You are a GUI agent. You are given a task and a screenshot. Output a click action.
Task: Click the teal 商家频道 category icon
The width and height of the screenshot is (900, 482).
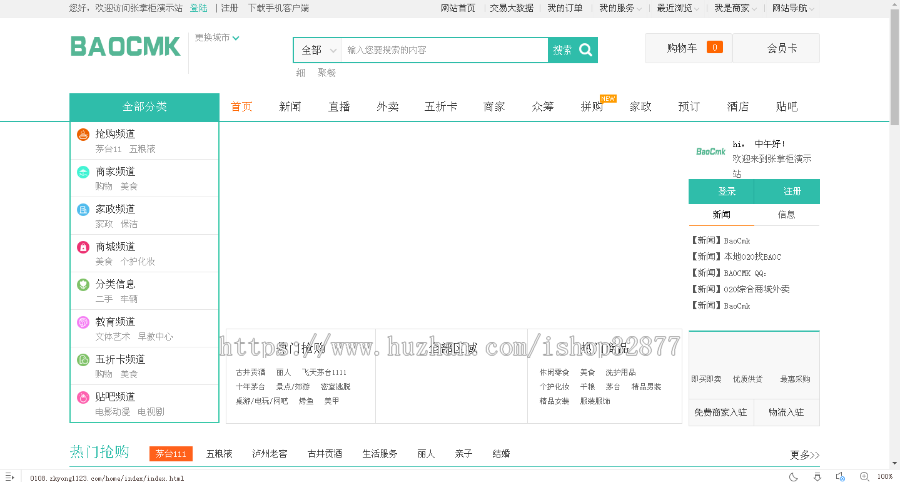point(83,172)
